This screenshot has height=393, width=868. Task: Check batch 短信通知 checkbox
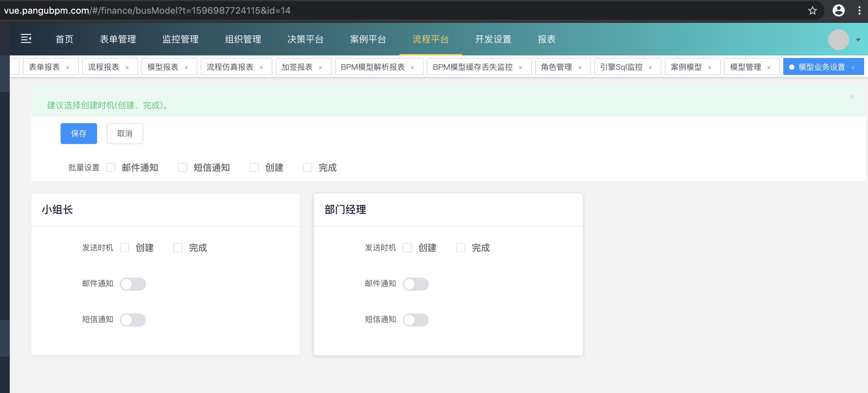[182, 167]
